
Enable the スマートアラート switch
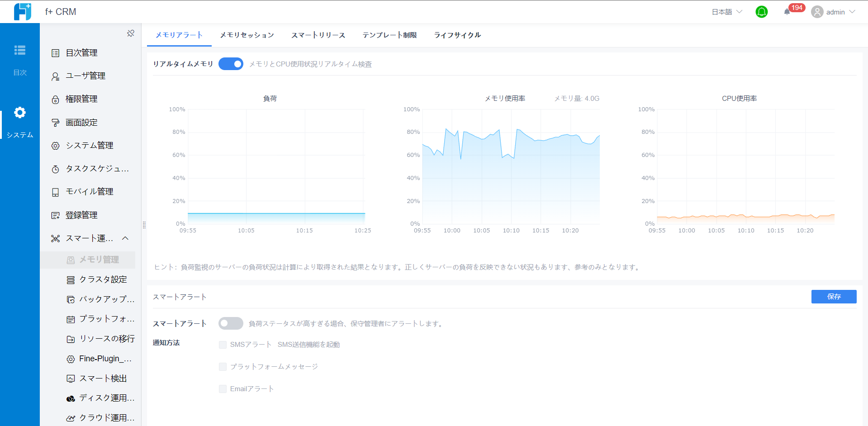[x=231, y=323]
